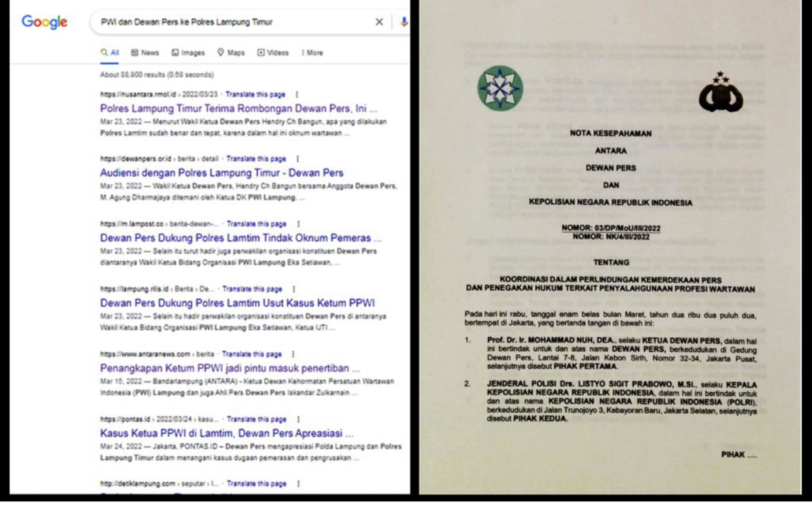Open the More search options menu

[x=313, y=52]
